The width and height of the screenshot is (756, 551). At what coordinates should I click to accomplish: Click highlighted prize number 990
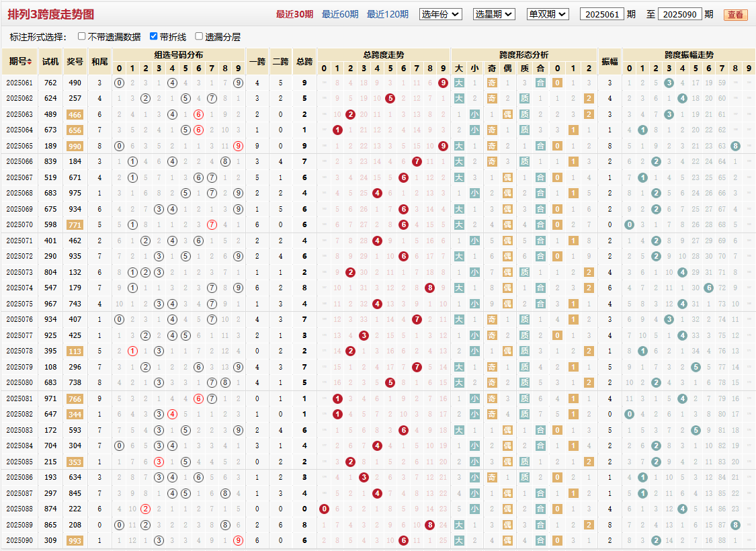coord(75,146)
